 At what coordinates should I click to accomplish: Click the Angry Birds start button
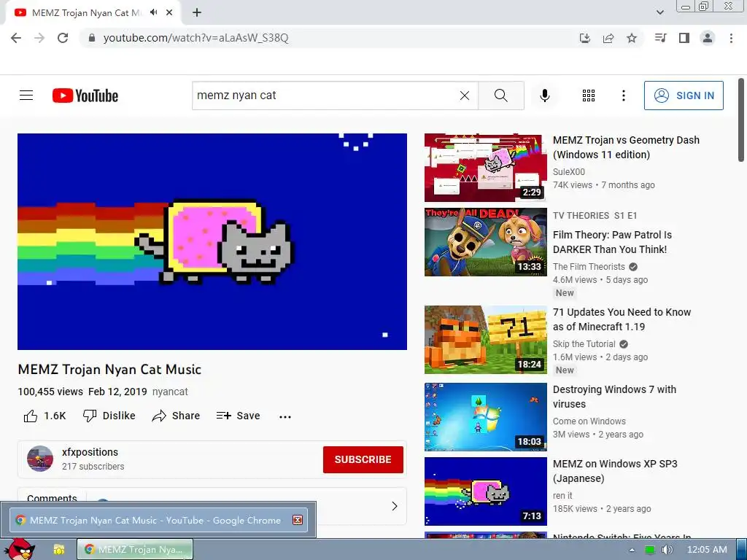coord(19,549)
